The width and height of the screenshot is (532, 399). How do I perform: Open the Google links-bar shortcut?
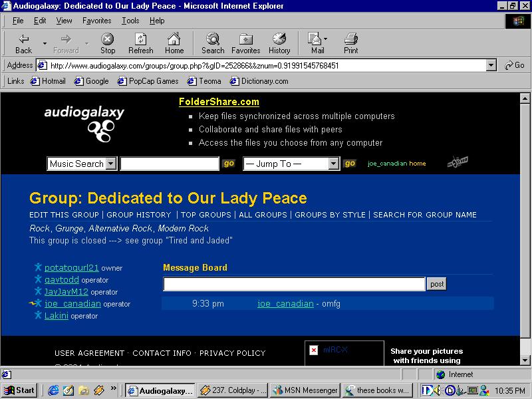coord(92,81)
